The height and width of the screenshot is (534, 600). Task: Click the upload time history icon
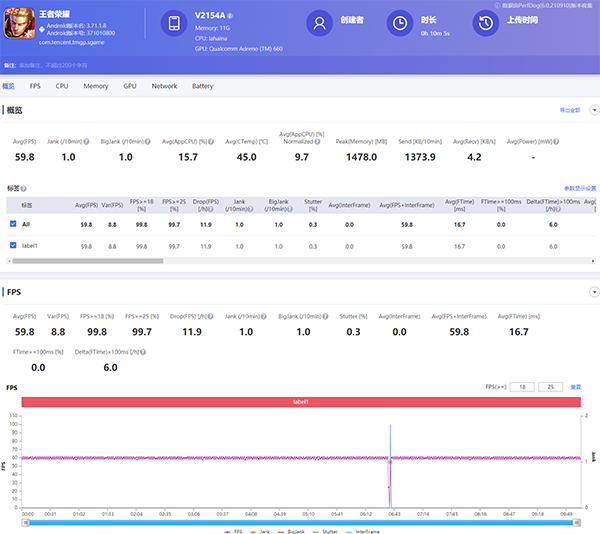point(485,24)
